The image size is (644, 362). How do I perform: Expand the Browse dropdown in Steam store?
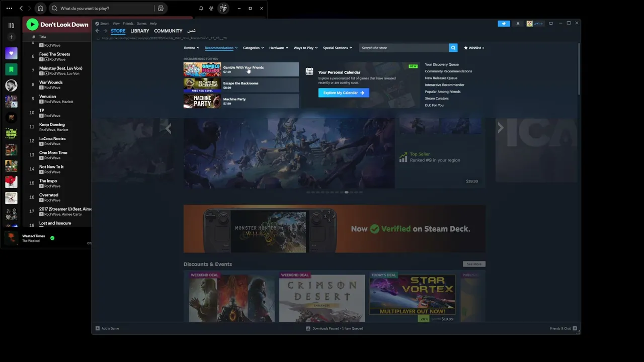click(192, 48)
